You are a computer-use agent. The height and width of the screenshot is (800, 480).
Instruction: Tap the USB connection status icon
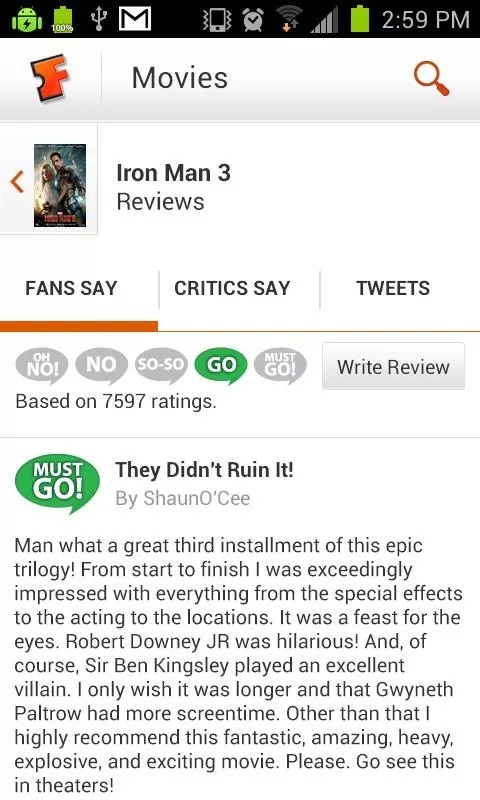99,19
